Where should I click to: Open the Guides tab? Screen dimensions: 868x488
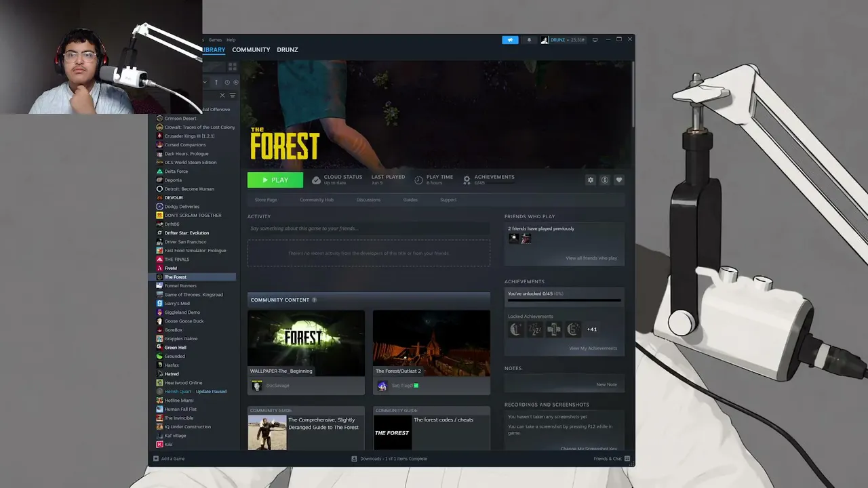coord(410,200)
